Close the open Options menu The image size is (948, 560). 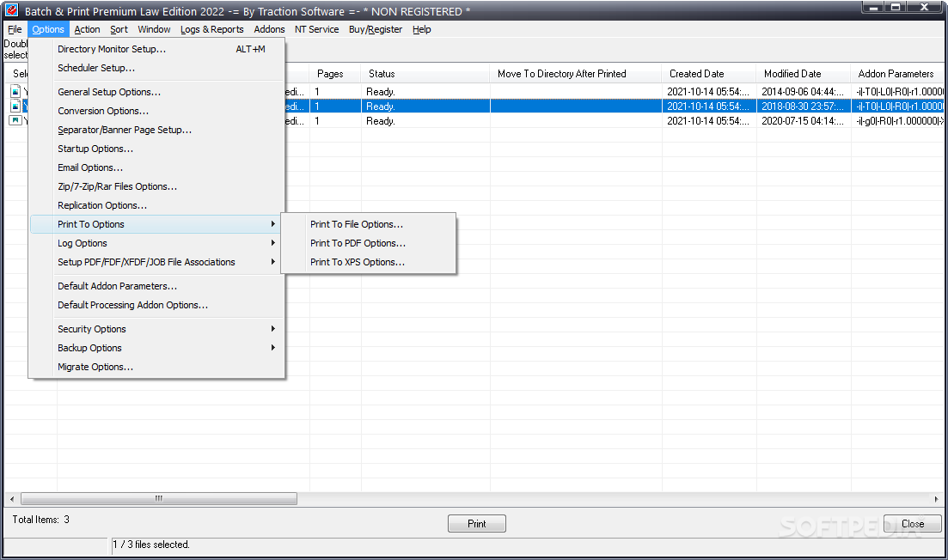pos(48,29)
